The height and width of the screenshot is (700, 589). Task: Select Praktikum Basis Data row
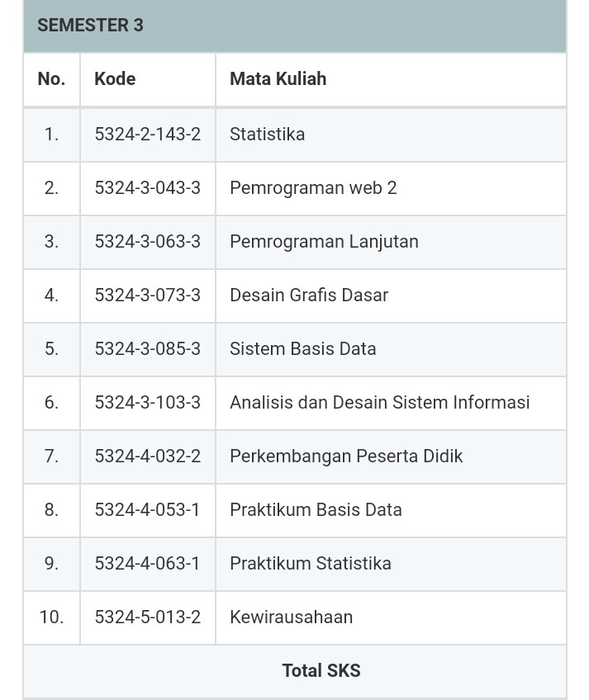point(294,510)
